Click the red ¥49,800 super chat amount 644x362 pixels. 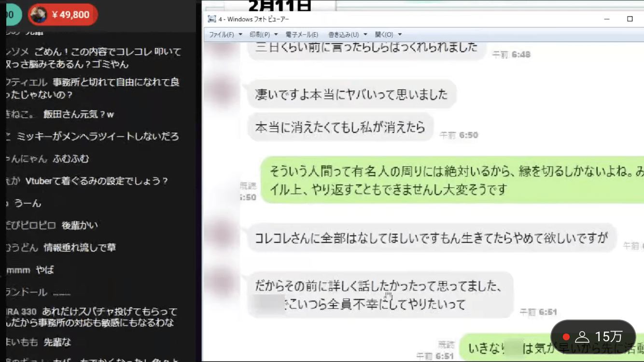[x=70, y=15]
